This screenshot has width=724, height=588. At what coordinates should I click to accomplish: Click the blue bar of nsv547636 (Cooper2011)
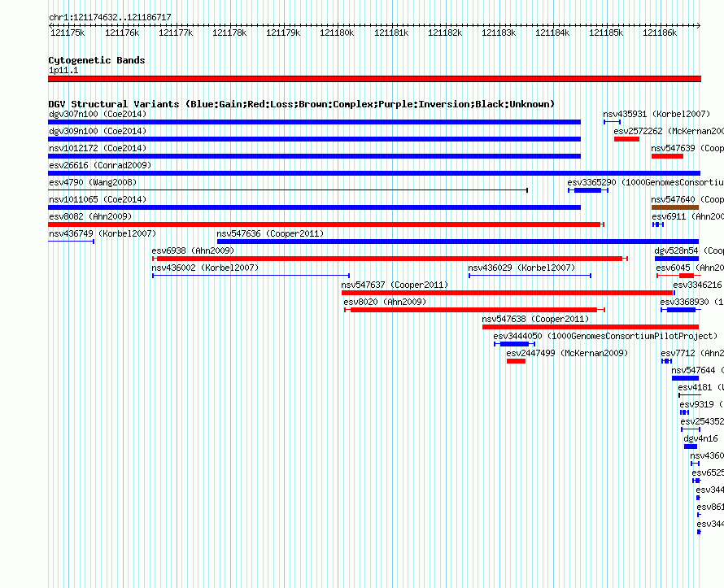(458, 242)
